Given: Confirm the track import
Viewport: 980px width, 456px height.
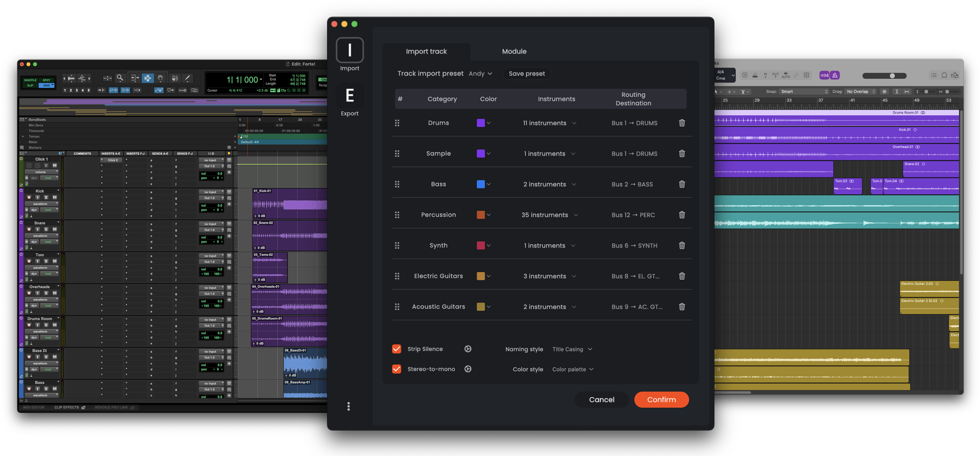Looking at the screenshot, I should click(661, 399).
